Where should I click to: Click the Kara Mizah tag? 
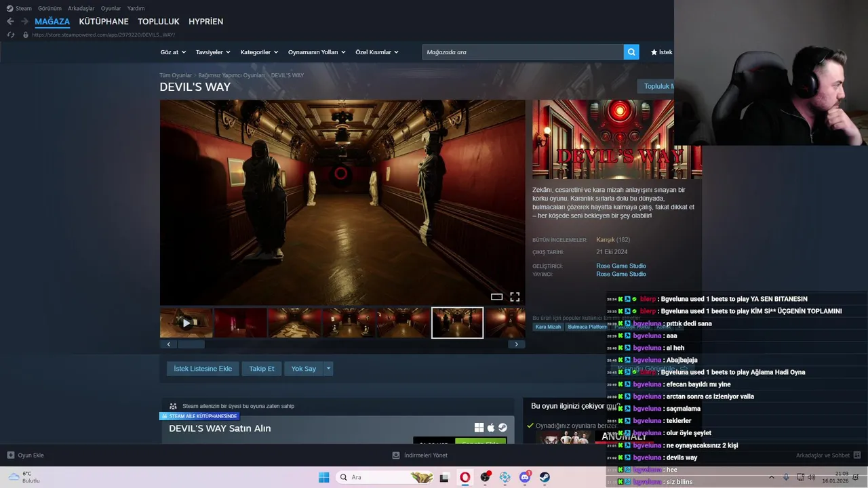pos(549,327)
